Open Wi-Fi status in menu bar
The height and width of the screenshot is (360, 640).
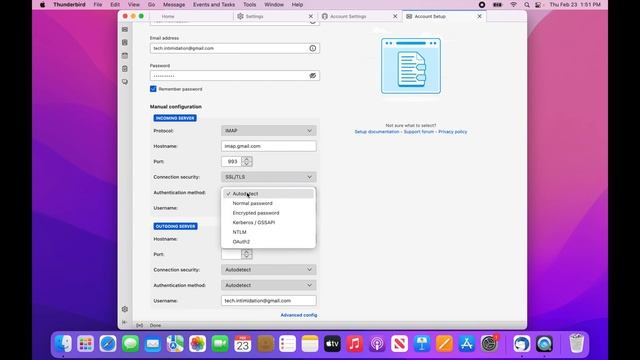[513, 4]
